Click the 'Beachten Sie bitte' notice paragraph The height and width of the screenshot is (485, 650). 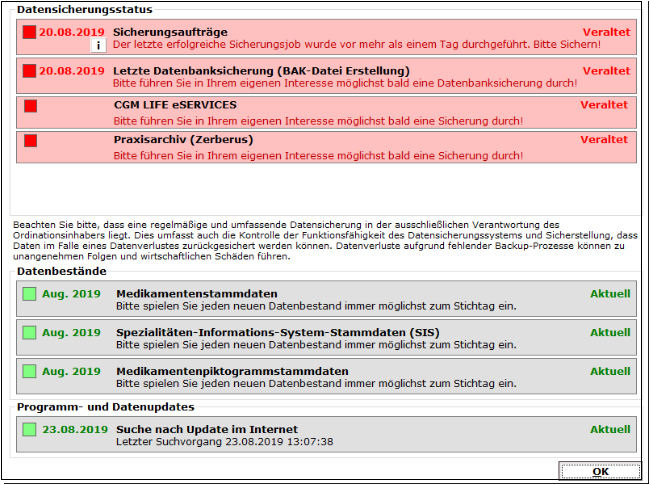[x=325, y=240]
